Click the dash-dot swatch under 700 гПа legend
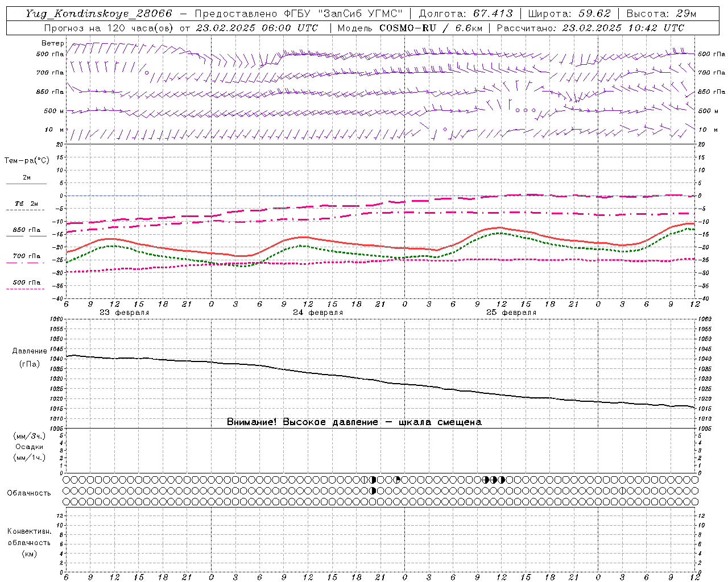Viewport: 728px width, 582px height. point(26,263)
